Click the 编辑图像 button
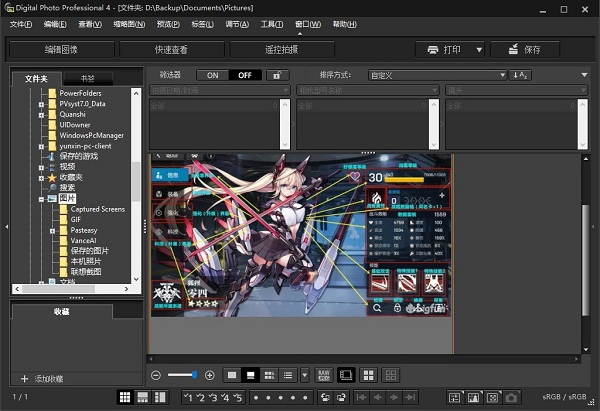The height and width of the screenshot is (411, 600). tap(60, 49)
